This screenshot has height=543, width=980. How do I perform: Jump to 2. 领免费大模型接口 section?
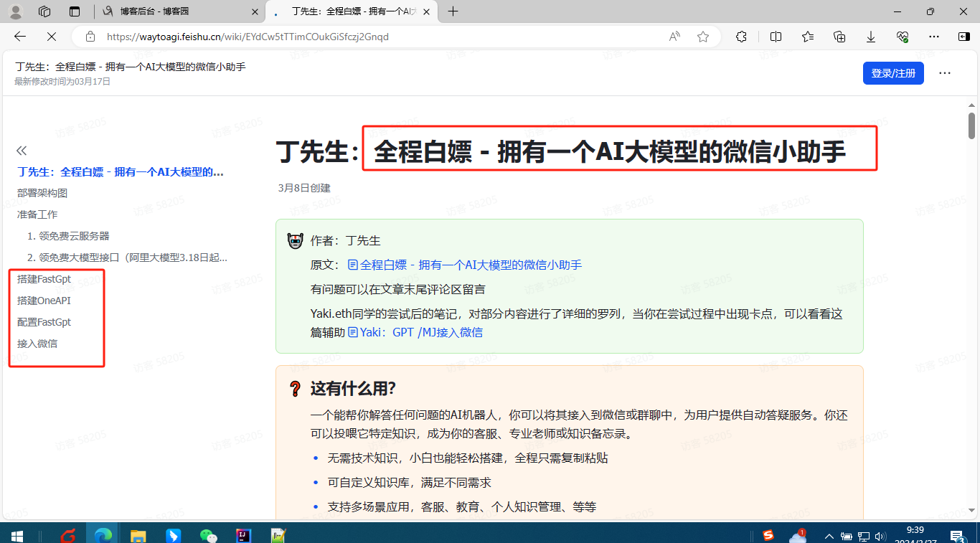127,258
